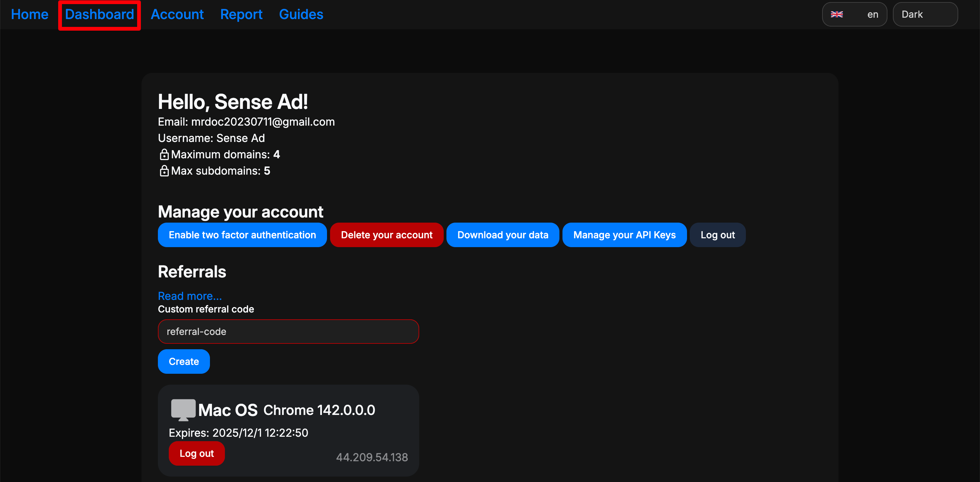Viewport: 980px width, 482px height.
Task: Follow the Read more... referral link
Action: (x=190, y=295)
